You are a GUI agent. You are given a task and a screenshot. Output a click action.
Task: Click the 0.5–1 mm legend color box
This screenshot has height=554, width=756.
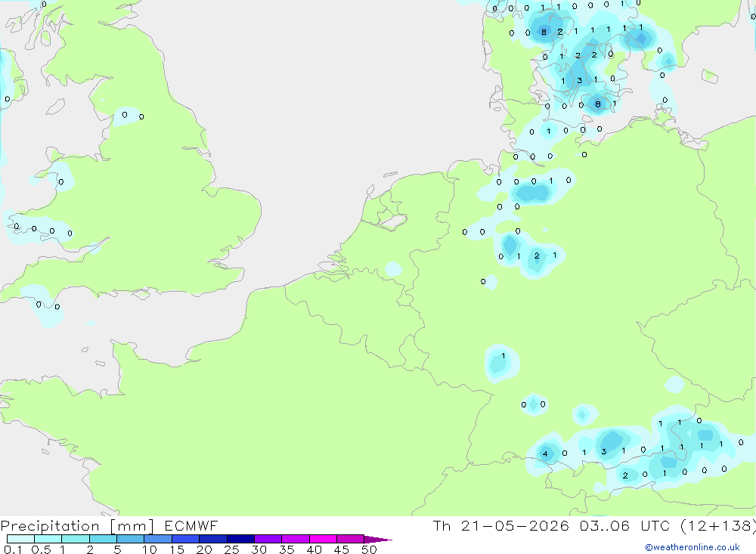[48, 539]
